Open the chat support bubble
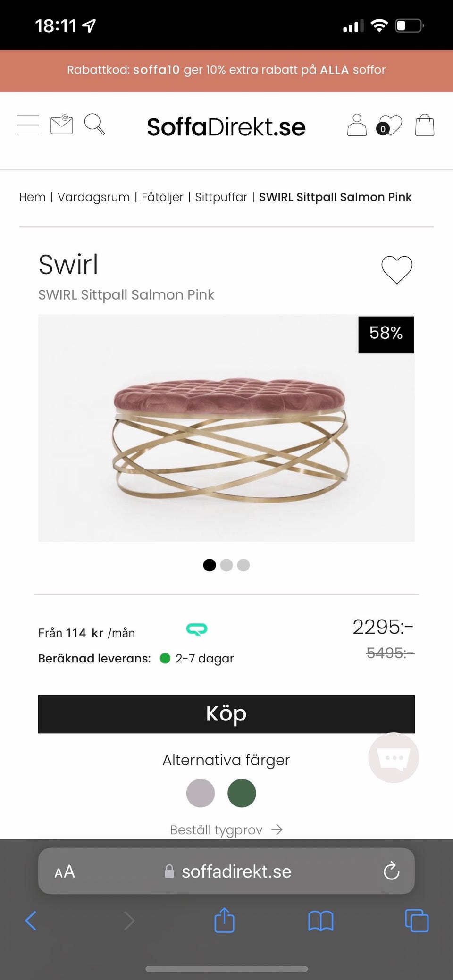Viewport: 453px width, 980px height. pos(394,758)
